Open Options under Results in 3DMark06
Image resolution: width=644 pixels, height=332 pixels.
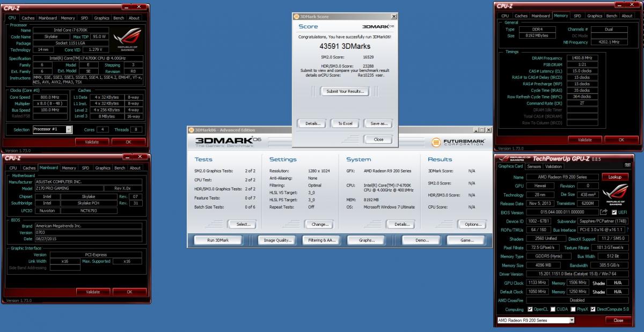point(473,224)
